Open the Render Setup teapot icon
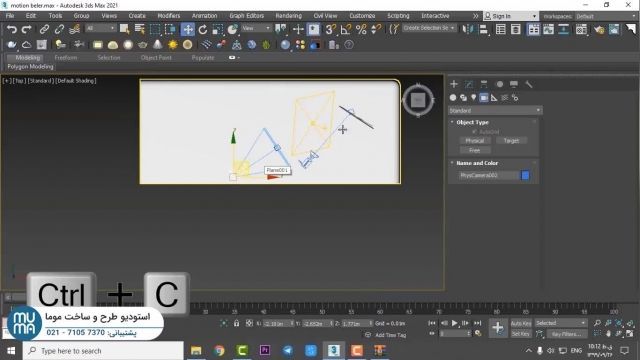This screenshot has width=640, height=360. tap(599, 29)
